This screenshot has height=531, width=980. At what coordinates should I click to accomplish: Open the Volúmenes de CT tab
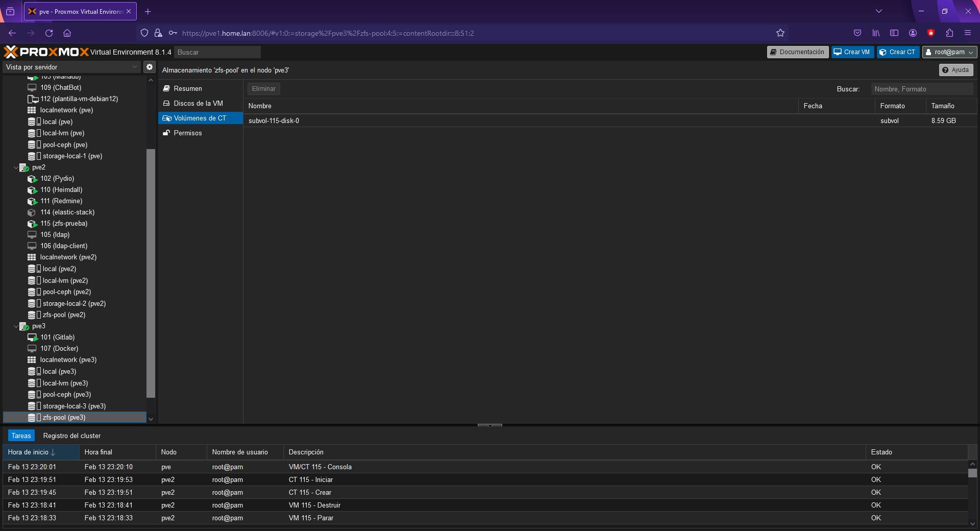[201, 118]
